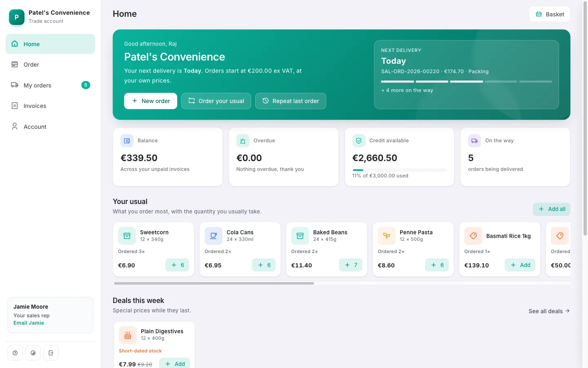Viewport: 588px width, 368px height.
Task: Click the My orders badge showing 5
Action: point(86,85)
